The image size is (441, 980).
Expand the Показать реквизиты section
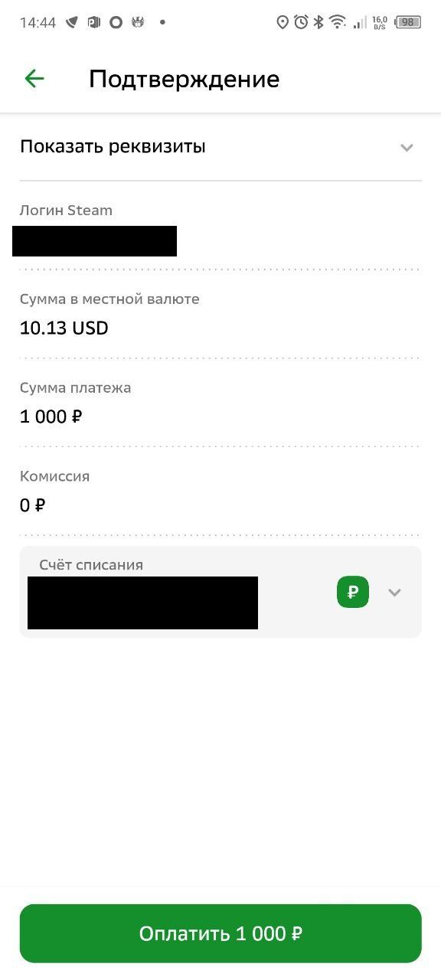point(113,146)
